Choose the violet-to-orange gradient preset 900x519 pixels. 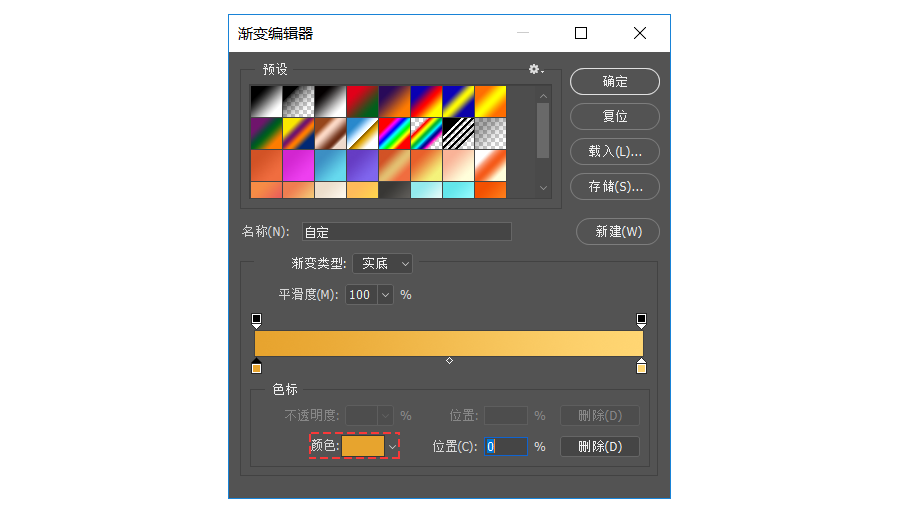tap(394, 101)
